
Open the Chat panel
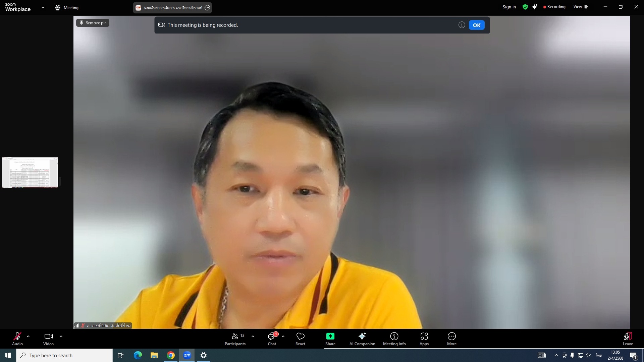click(272, 339)
